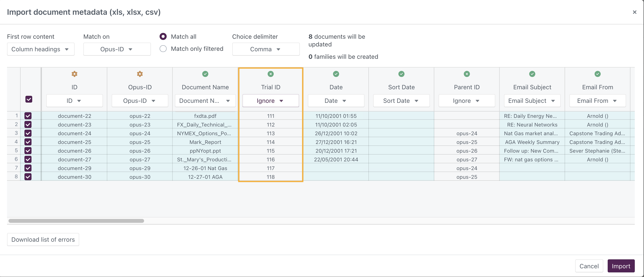
Task: Open First row content Column headings dropdown
Action: tap(40, 49)
